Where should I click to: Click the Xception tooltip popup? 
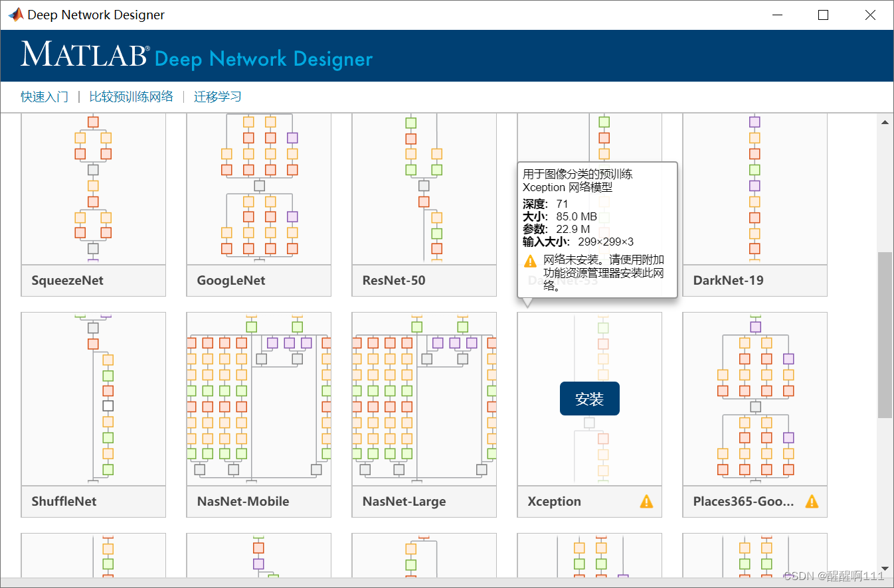click(596, 229)
